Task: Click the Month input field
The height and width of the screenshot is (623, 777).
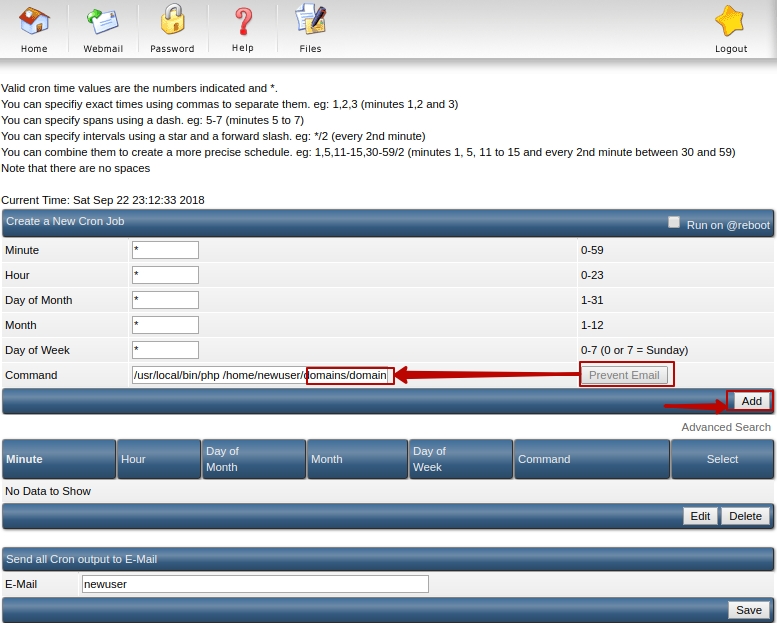Action: [165, 325]
